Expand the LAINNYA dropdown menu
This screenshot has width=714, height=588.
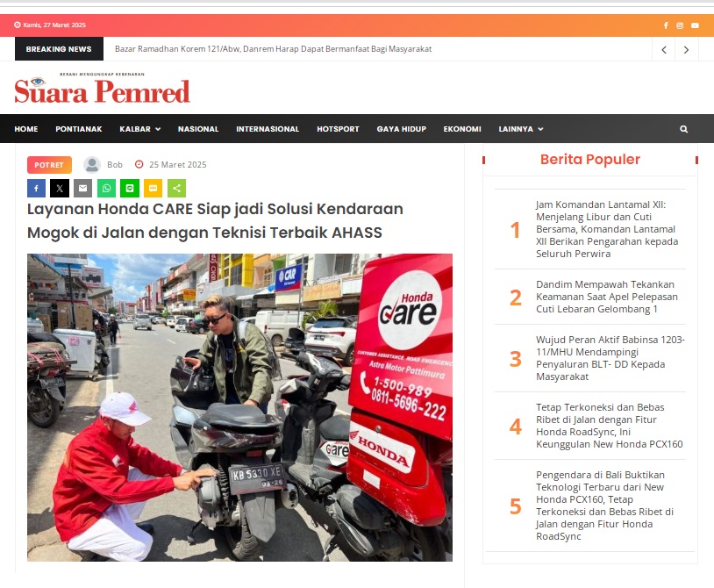[x=521, y=129]
